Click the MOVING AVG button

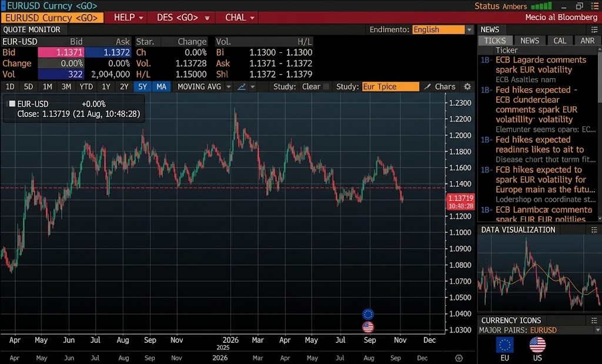click(x=199, y=87)
